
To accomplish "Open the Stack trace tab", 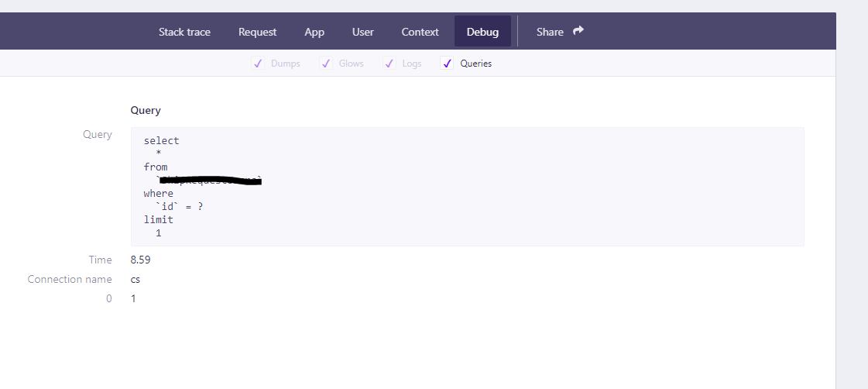I will (x=184, y=32).
